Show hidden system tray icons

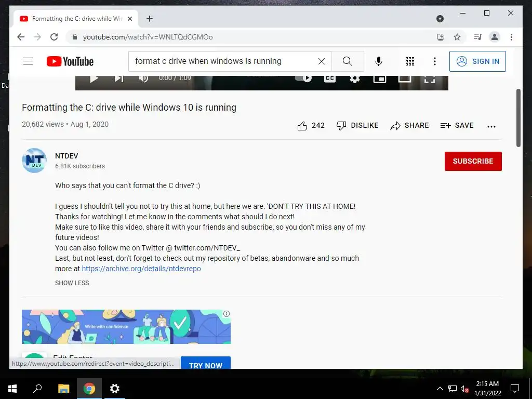pos(440,389)
